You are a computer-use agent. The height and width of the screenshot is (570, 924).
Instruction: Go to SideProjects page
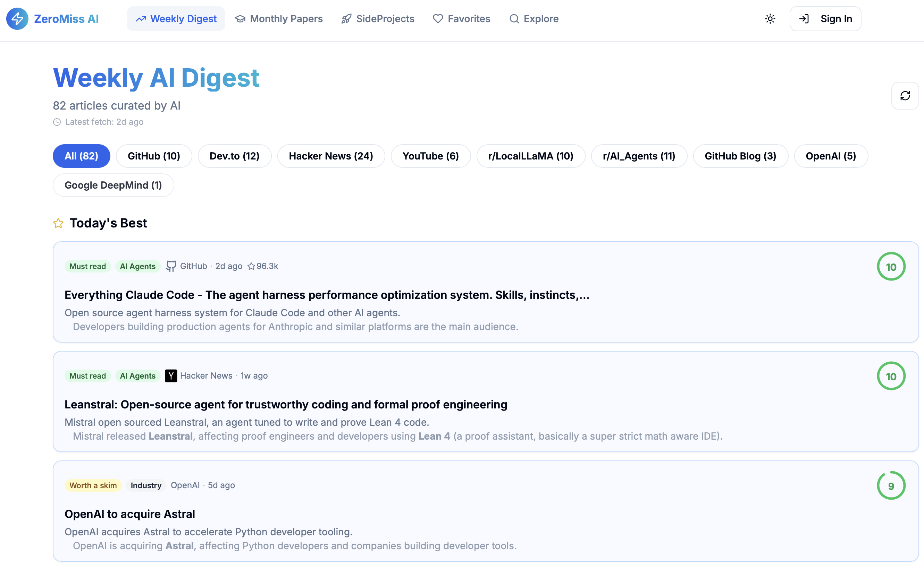(x=378, y=19)
